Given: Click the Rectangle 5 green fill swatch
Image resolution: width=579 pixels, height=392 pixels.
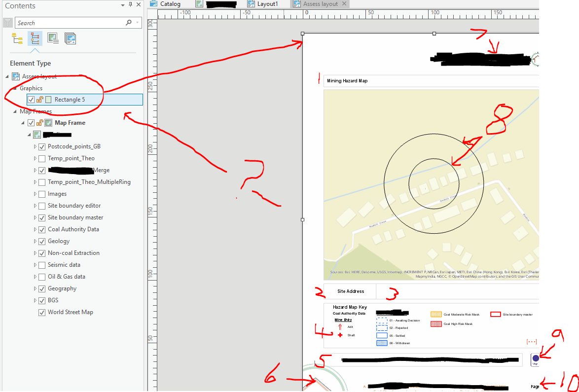Looking at the screenshot, I should [48, 100].
